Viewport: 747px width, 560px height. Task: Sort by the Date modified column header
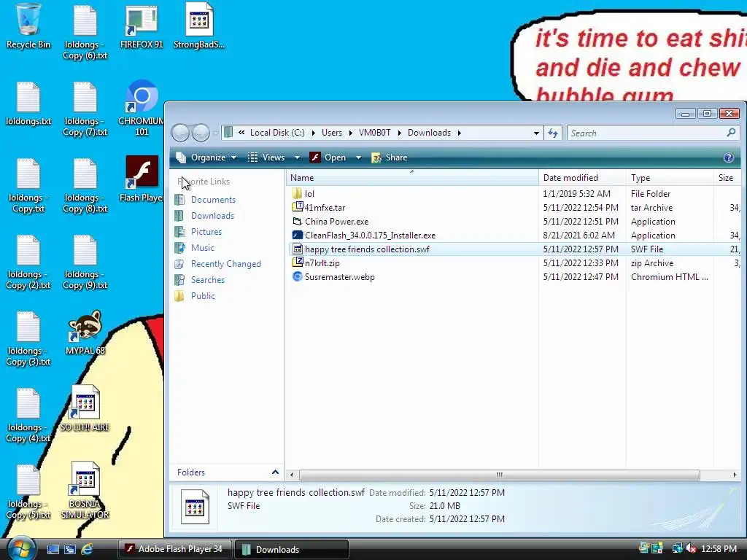coord(582,178)
